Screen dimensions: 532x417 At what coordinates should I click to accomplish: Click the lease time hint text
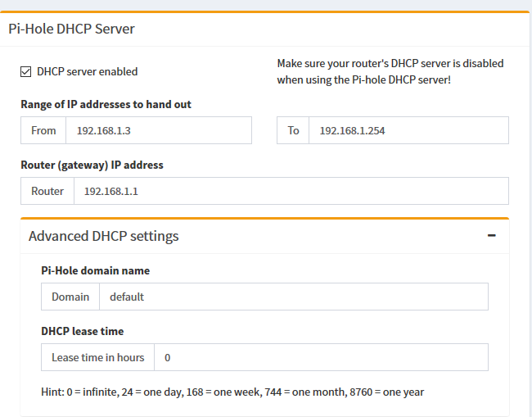click(232, 392)
